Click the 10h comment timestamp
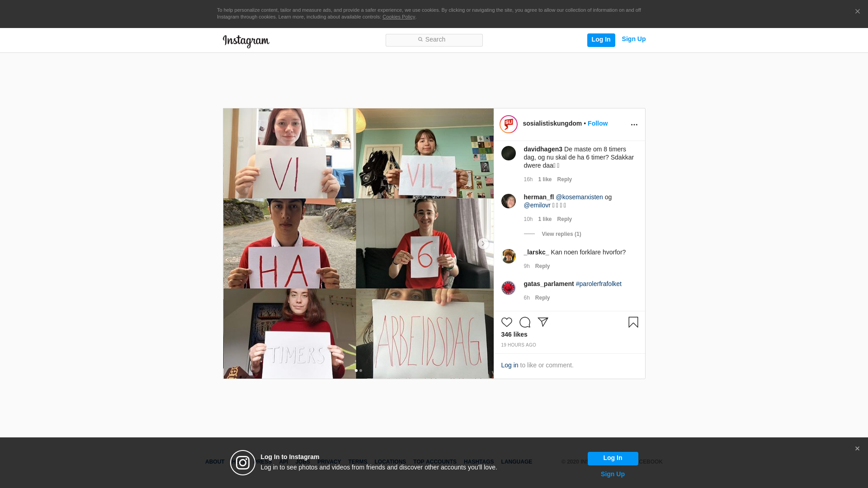Image resolution: width=868 pixels, height=488 pixels. point(528,219)
